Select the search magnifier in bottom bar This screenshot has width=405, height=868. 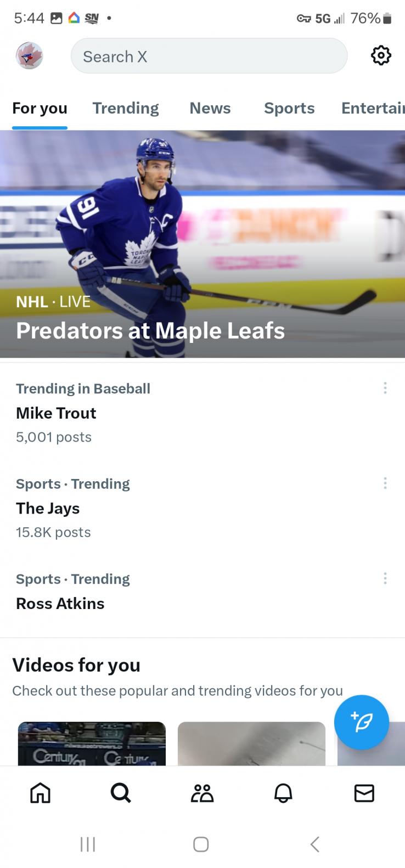121,793
